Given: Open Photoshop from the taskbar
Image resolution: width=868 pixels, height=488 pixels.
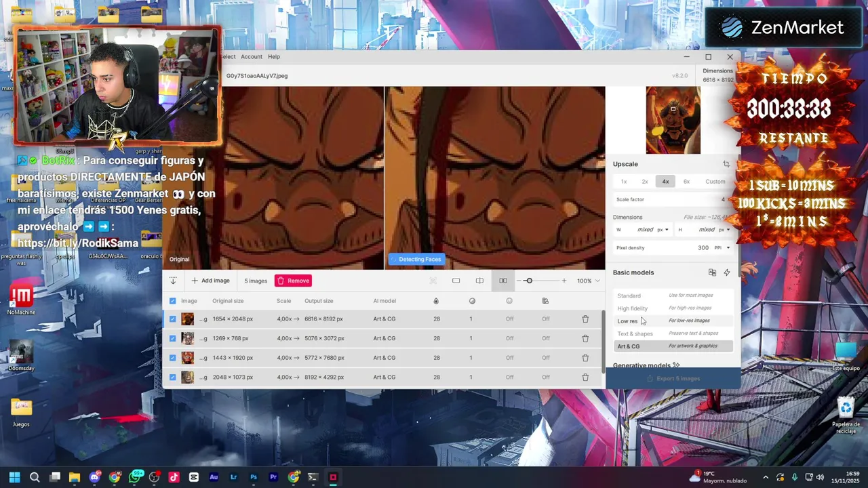Looking at the screenshot, I should (254, 477).
